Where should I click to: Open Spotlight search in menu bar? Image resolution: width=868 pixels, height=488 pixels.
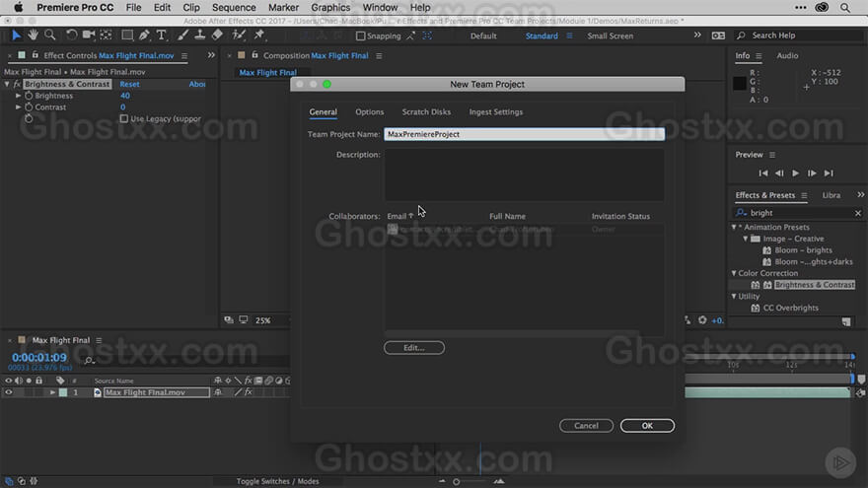point(844,8)
